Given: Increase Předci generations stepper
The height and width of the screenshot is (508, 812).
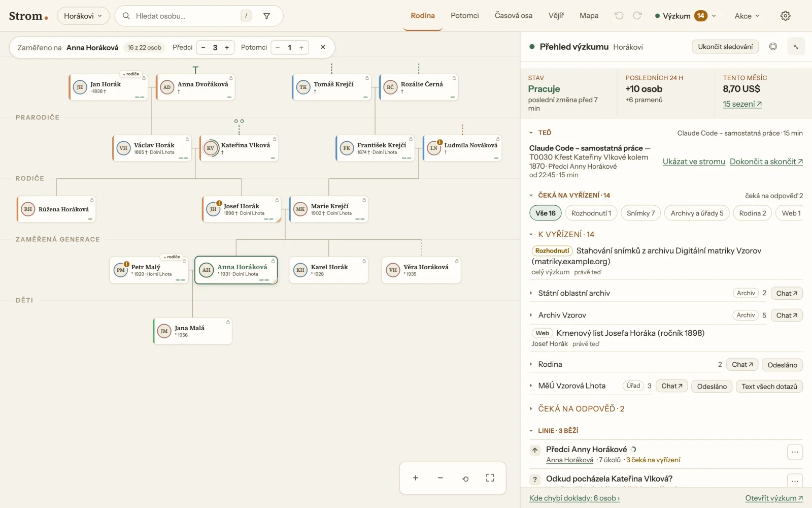Looking at the screenshot, I should (227, 48).
